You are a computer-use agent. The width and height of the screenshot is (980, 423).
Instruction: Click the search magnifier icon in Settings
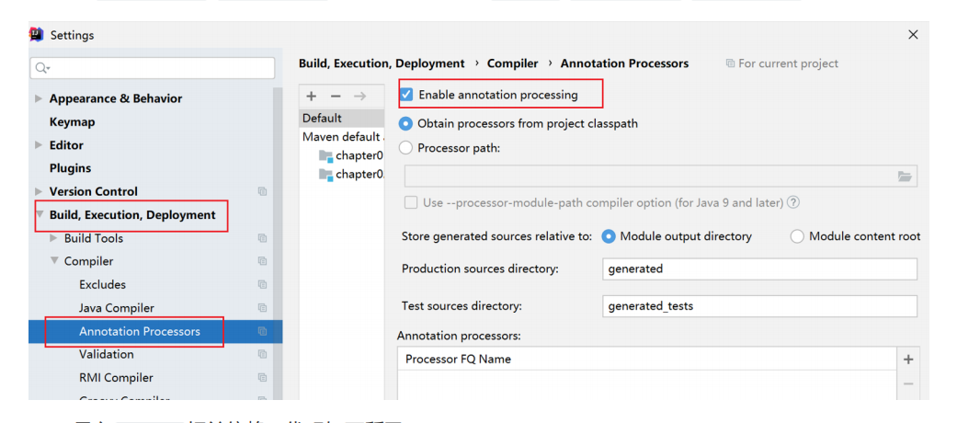(42, 68)
